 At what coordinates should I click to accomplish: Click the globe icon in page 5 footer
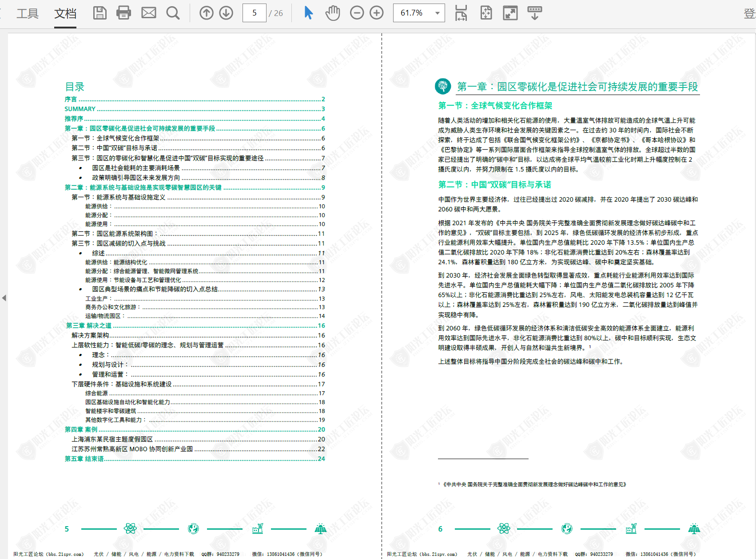pos(193,528)
